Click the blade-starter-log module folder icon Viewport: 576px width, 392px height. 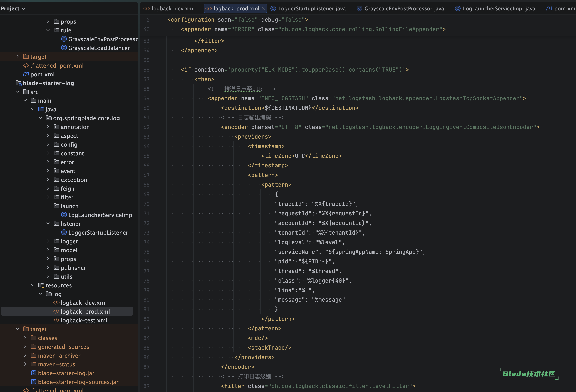18,83
